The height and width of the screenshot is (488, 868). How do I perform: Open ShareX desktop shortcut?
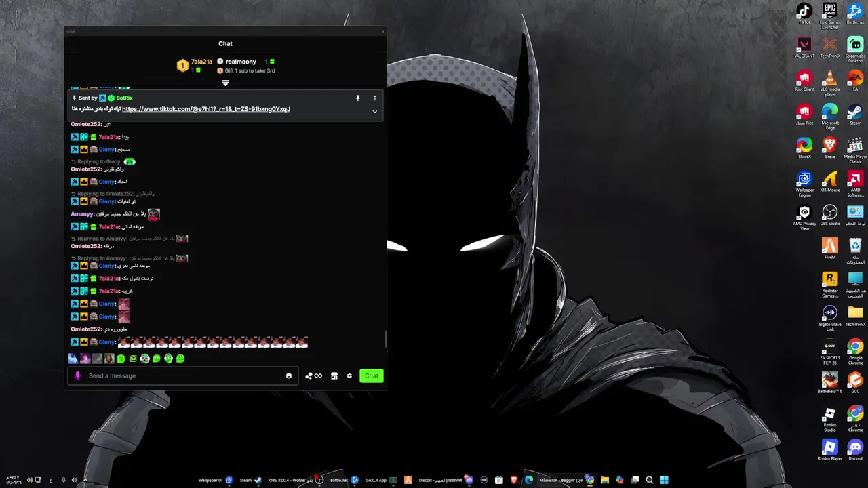coord(804,148)
